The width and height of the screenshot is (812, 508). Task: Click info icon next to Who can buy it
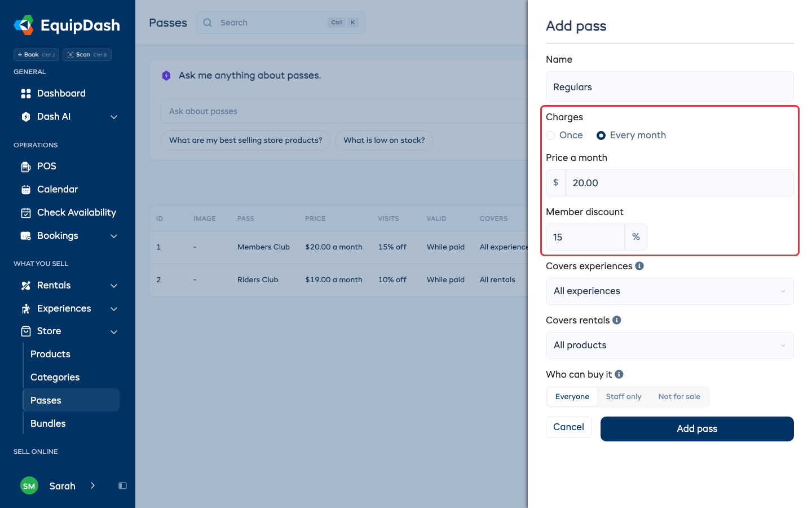pos(619,374)
